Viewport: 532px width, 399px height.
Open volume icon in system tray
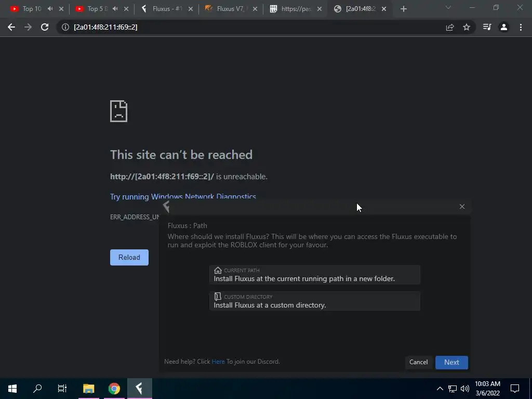coord(465,389)
